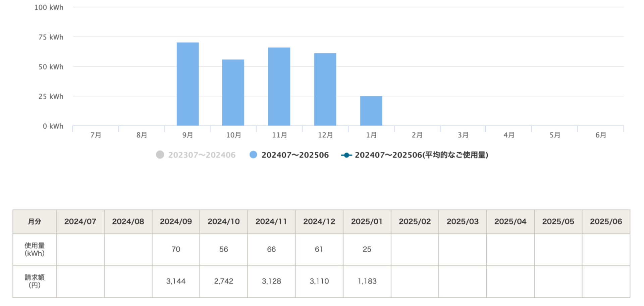644x306 pixels.
Task: Click the blue 202407～202506 legend dot
Action: point(253,155)
